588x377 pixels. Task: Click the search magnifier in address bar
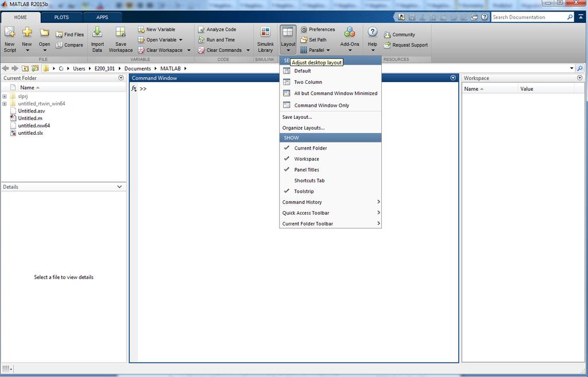tap(580, 69)
